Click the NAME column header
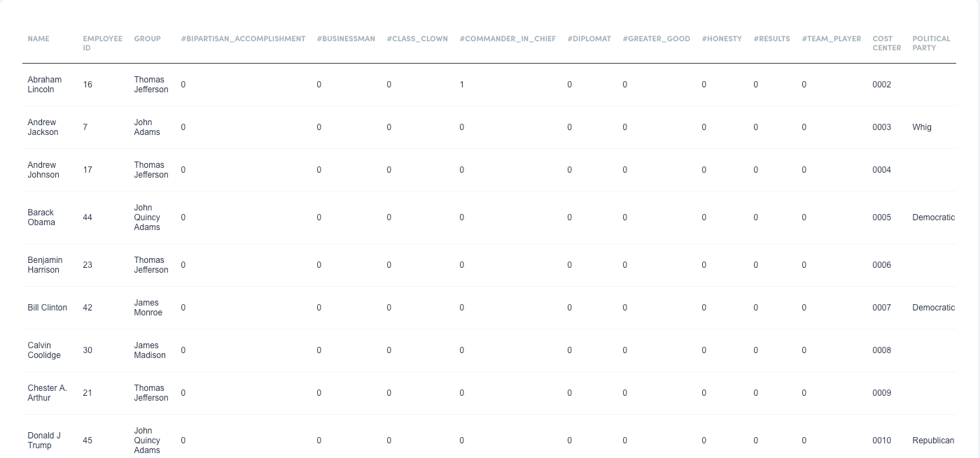 point(38,39)
